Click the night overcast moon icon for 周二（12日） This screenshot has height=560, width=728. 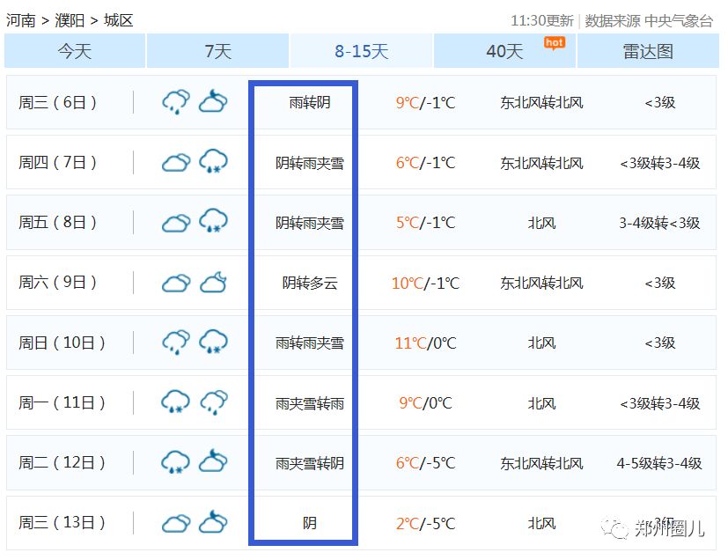213,462
